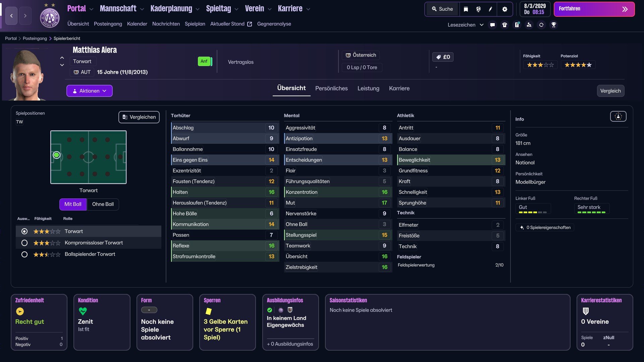Click the transfer arrows circular icon
This screenshot has width=644, height=362.
point(541,25)
